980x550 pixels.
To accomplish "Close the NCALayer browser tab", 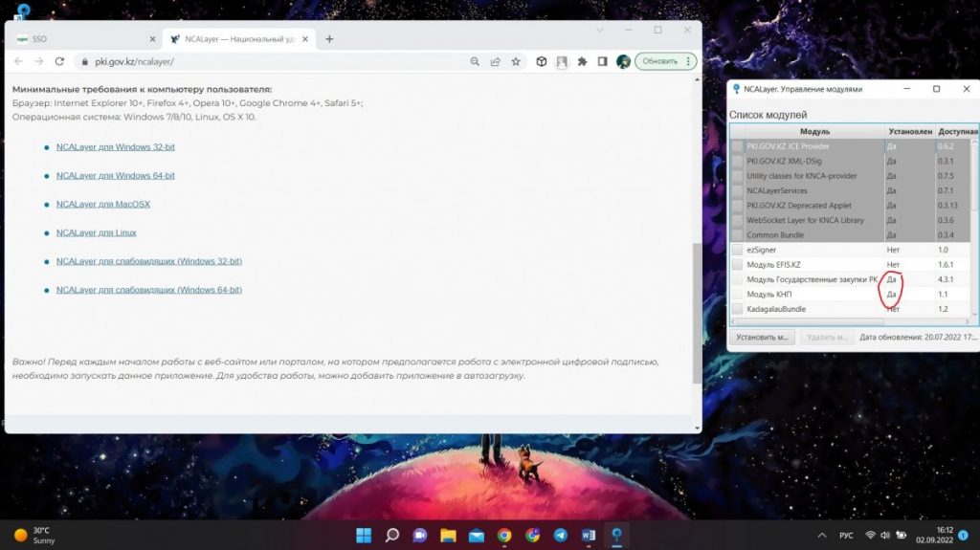I will [305, 39].
